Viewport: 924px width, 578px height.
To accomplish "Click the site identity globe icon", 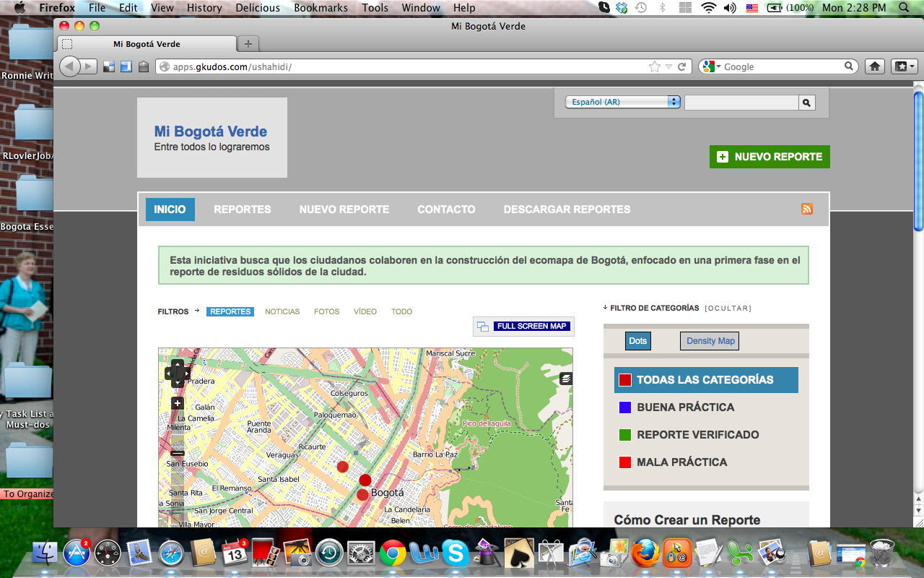I will click(x=164, y=66).
